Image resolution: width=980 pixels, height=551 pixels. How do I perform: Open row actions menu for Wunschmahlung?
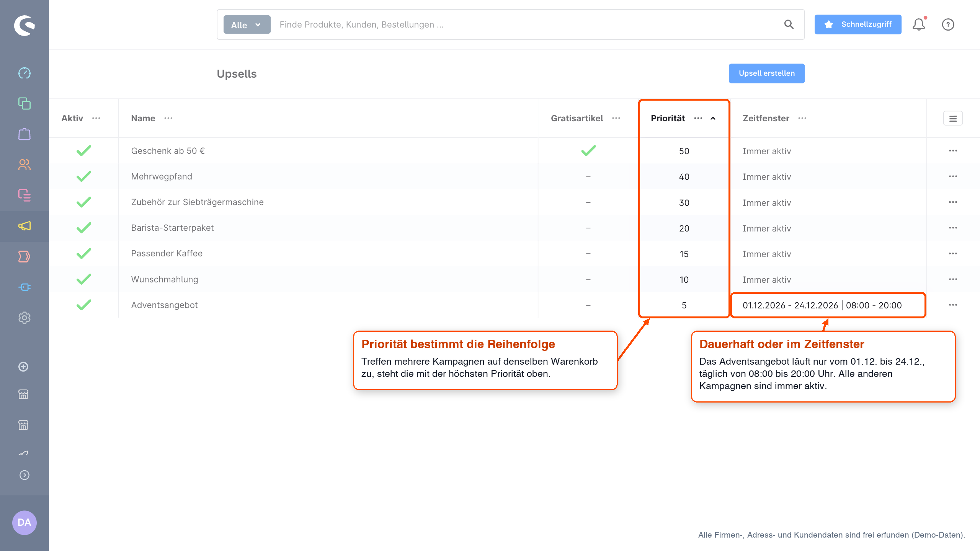click(x=953, y=279)
